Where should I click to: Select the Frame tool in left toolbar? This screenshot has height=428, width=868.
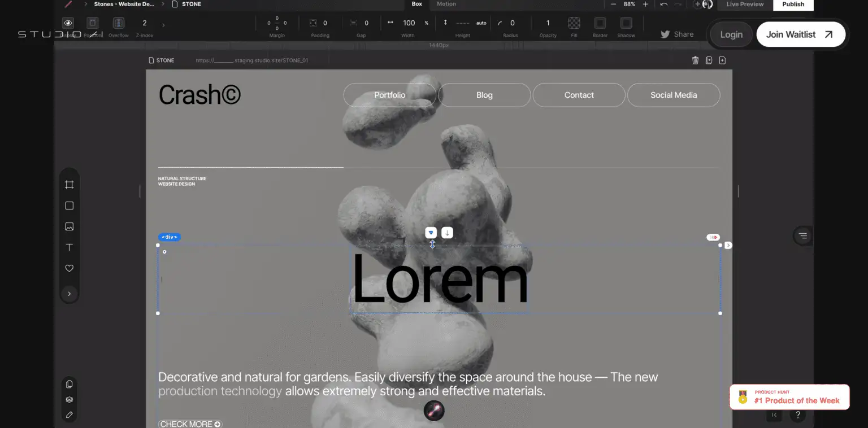click(70, 185)
